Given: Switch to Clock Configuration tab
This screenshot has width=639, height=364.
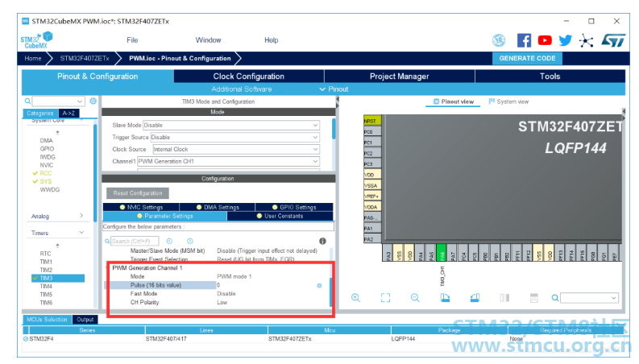Looking at the screenshot, I should pyautogui.click(x=249, y=77).
